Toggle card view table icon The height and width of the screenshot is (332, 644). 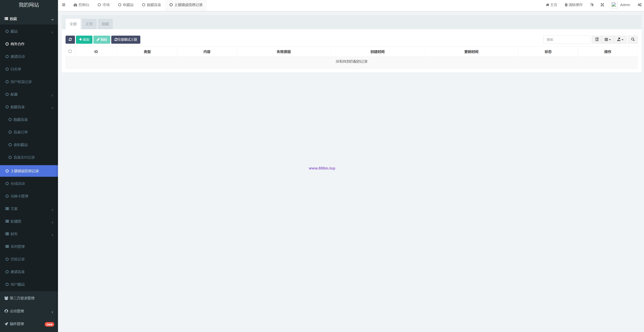[597, 39]
